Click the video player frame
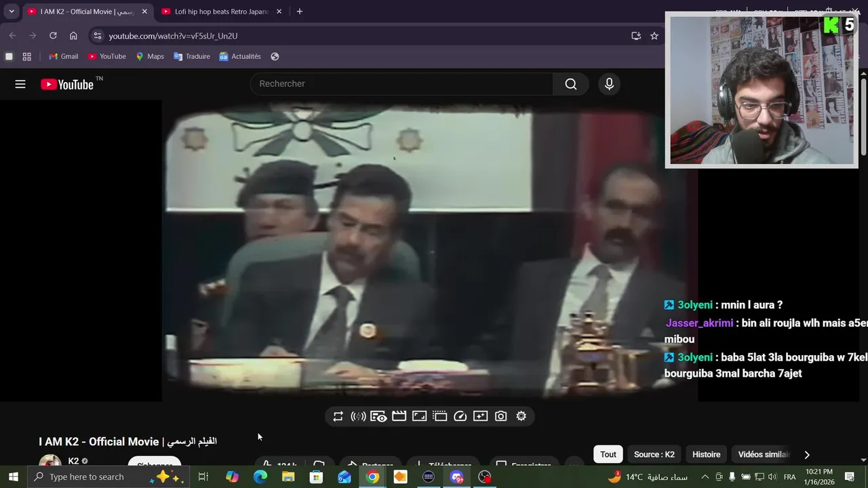868x488 pixels. click(429, 251)
